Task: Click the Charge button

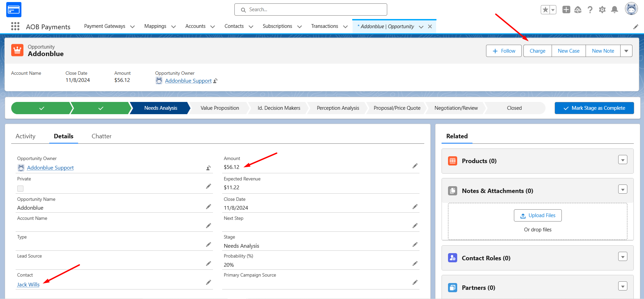Action: point(537,51)
